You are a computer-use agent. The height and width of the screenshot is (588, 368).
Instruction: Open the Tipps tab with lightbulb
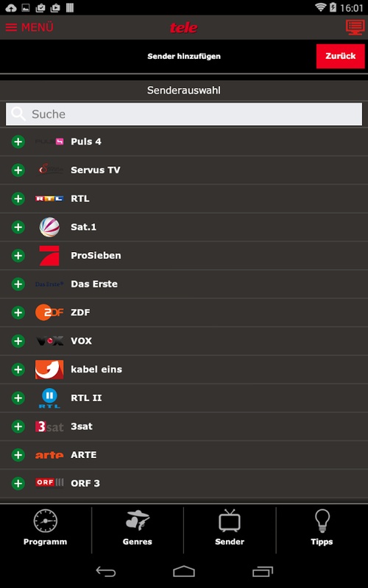[x=322, y=527]
